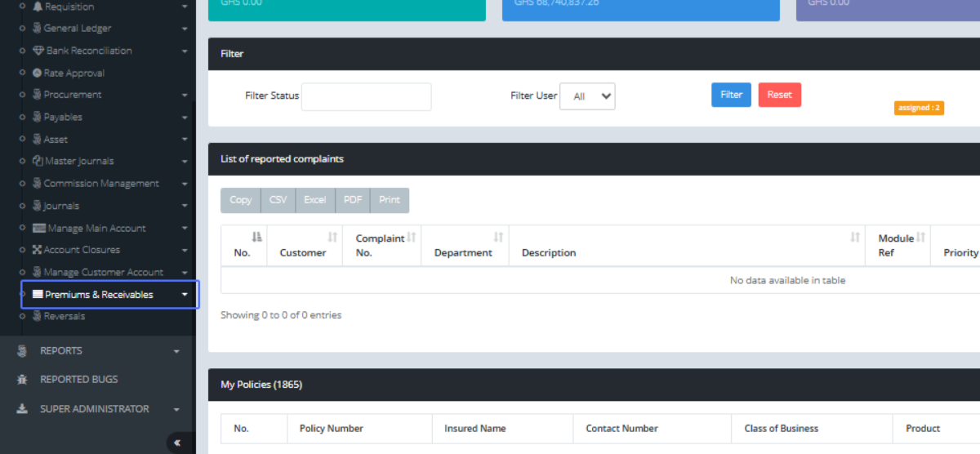The width and height of the screenshot is (980, 454).
Task: Sort table by No. column icon
Action: [256, 238]
